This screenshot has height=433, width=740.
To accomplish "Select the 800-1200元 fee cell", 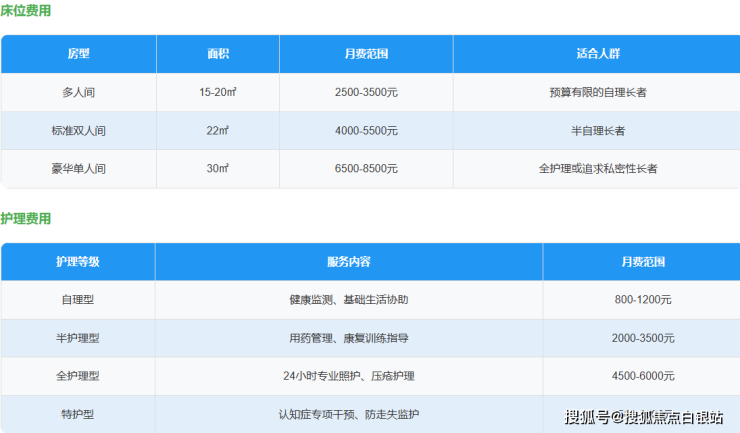I will click(643, 300).
